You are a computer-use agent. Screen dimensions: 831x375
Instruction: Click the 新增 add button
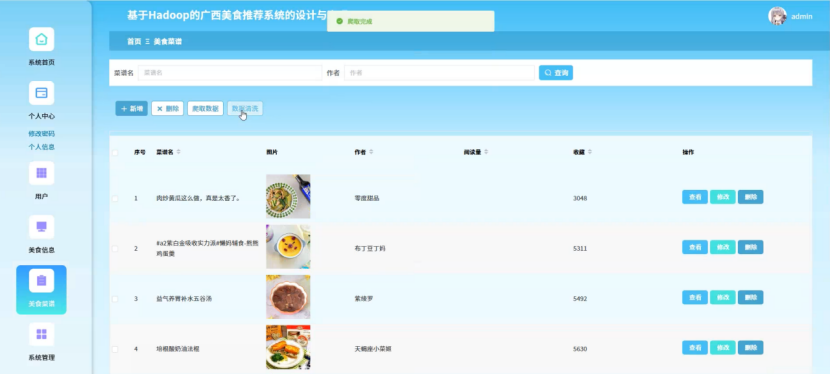(x=131, y=109)
